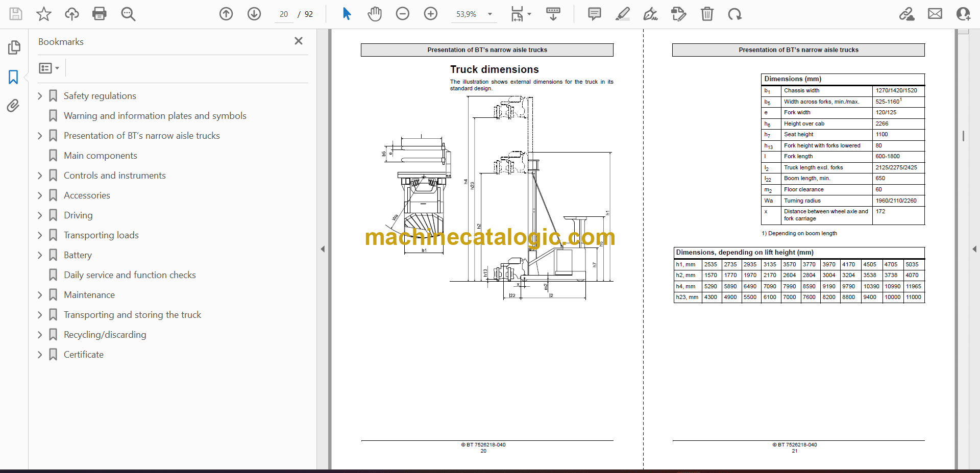
Task: Upload file to cloud icon
Action: [72, 14]
